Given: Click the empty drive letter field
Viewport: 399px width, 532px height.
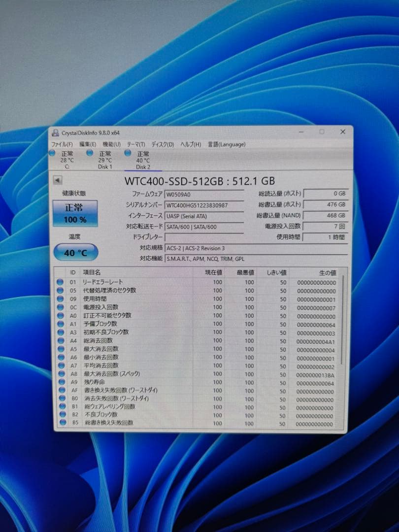Looking at the screenshot, I should (204, 237).
